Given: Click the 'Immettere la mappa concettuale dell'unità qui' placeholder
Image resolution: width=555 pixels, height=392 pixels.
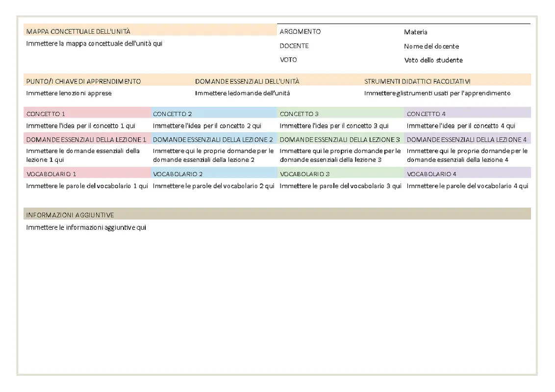Looking at the screenshot, I should [94, 43].
